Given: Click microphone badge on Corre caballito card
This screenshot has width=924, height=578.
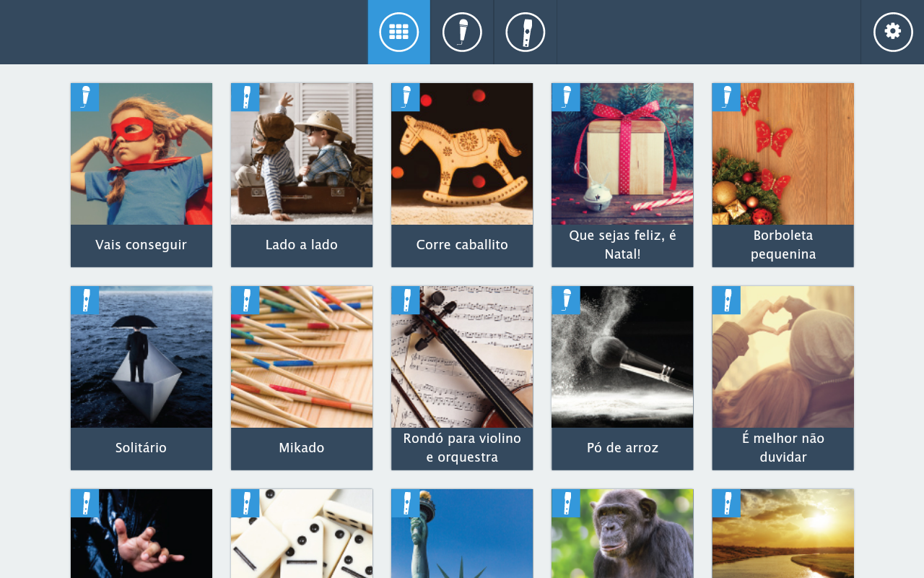Looking at the screenshot, I should [x=406, y=97].
